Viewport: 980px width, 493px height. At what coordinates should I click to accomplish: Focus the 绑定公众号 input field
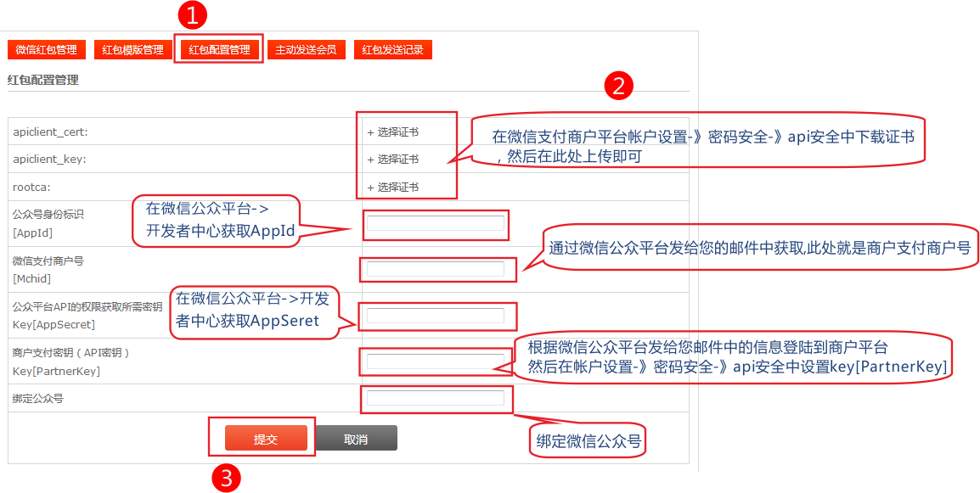coord(435,398)
